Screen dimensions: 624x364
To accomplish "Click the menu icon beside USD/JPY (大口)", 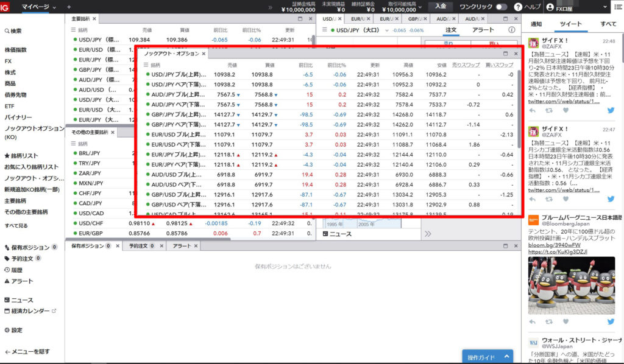I will click(x=325, y=30).
